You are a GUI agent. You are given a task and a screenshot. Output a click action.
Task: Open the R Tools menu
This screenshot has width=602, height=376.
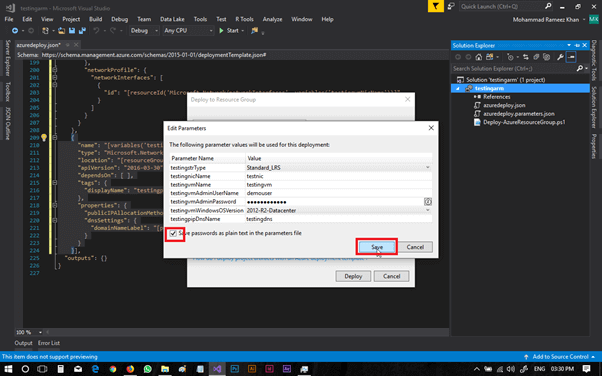click(245, 19)
